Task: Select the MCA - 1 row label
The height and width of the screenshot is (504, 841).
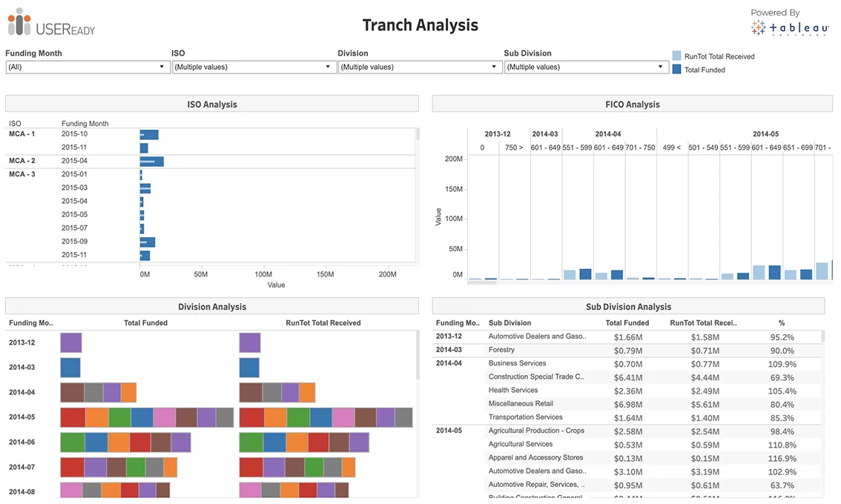Action: (x=22, y=133)
